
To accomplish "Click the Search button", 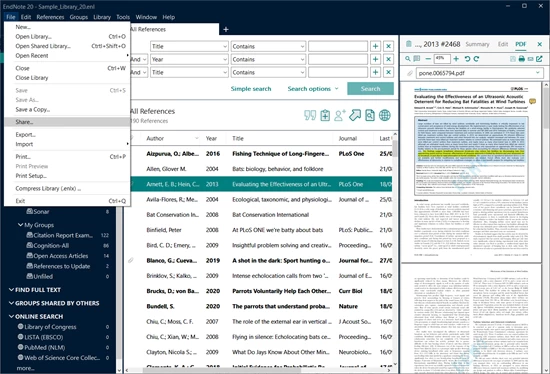I will click(370, 89).
